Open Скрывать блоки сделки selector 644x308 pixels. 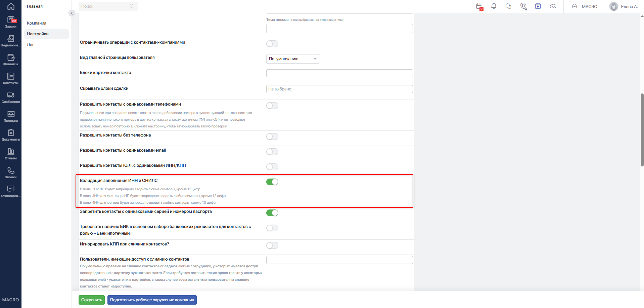[x=339, y=89]
